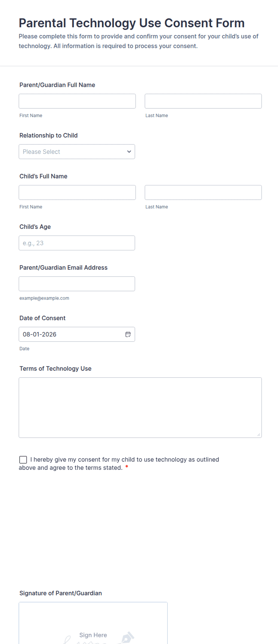This screenshot has height=644, width=278.
Task: Click the textarea resize handle corner
Action: coord(259,435)
